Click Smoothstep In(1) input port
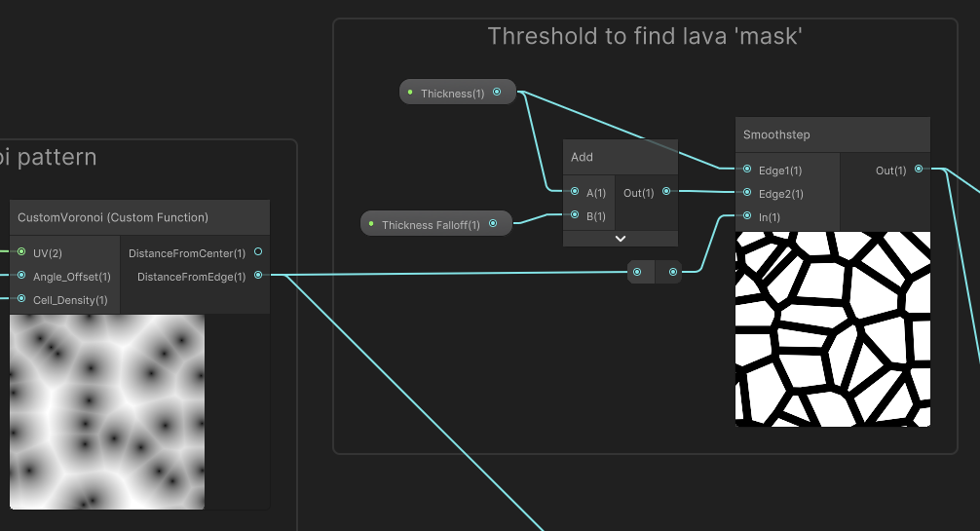Screen dimensions: 980x531 pos(747,216)
